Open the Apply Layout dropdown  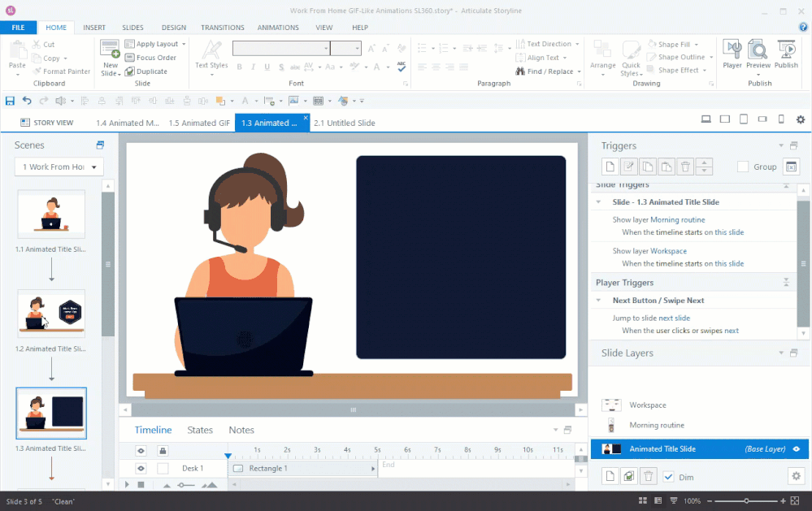[160, 44]
